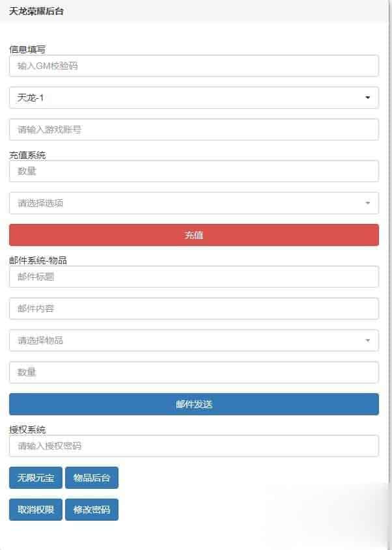392x550 pixels.
Task: Focus the 请输入授权密码 field
Action: tap(193, 446)
